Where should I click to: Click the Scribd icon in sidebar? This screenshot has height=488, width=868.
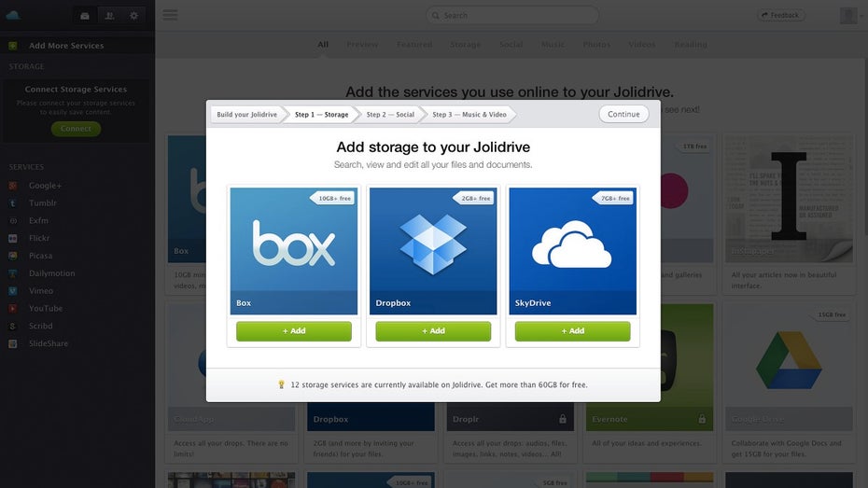[13, 326]
